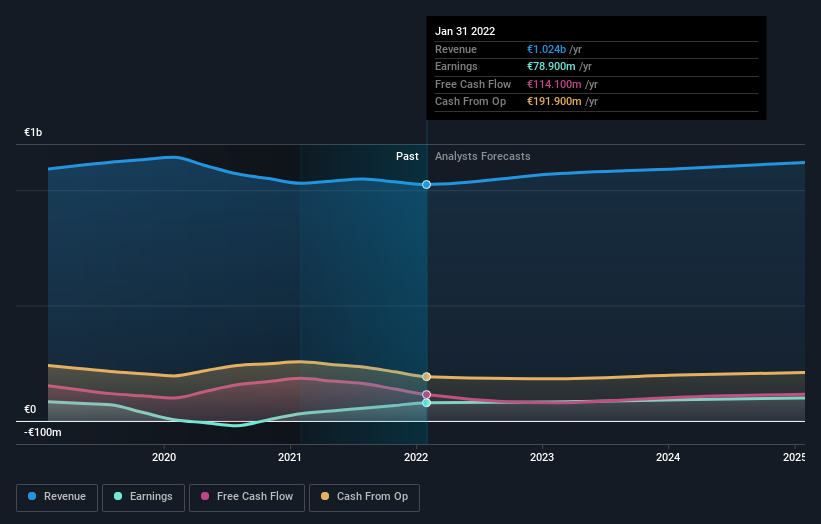This screenshot has height=524, width=821.
Task: Click the €0 y-axis label
Action: click(30, 409)
